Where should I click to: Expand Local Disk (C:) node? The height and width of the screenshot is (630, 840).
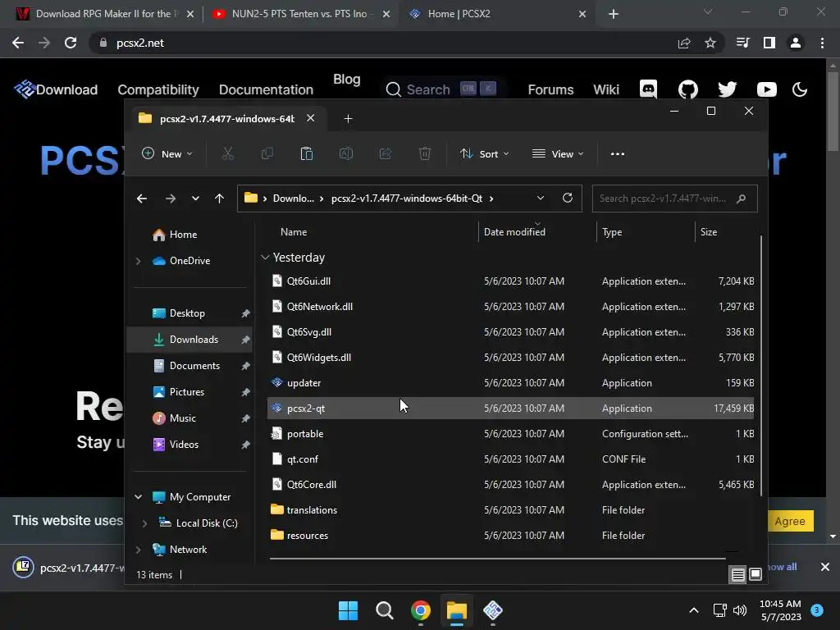(144, 523)
